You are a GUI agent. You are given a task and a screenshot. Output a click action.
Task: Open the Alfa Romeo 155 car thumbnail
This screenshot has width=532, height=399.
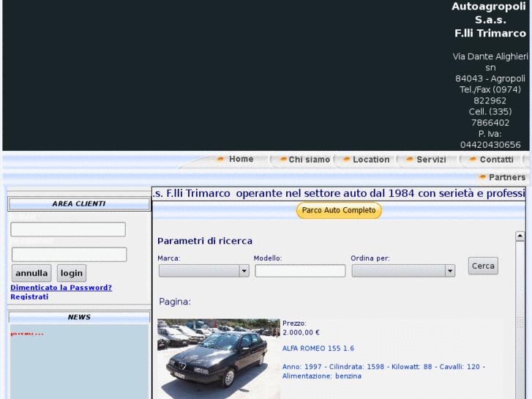click(x=219, y=359)
